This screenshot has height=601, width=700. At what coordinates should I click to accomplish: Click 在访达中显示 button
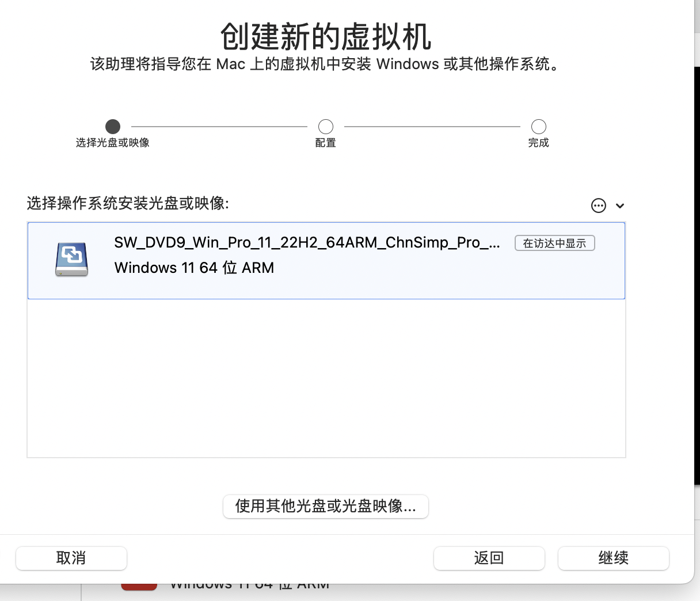(554, 244)
